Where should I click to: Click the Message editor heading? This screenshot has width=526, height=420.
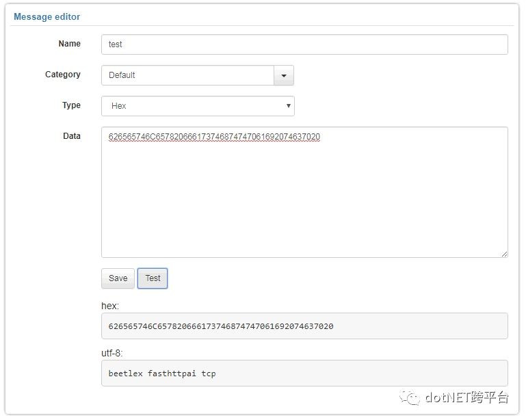click(47, 17)
